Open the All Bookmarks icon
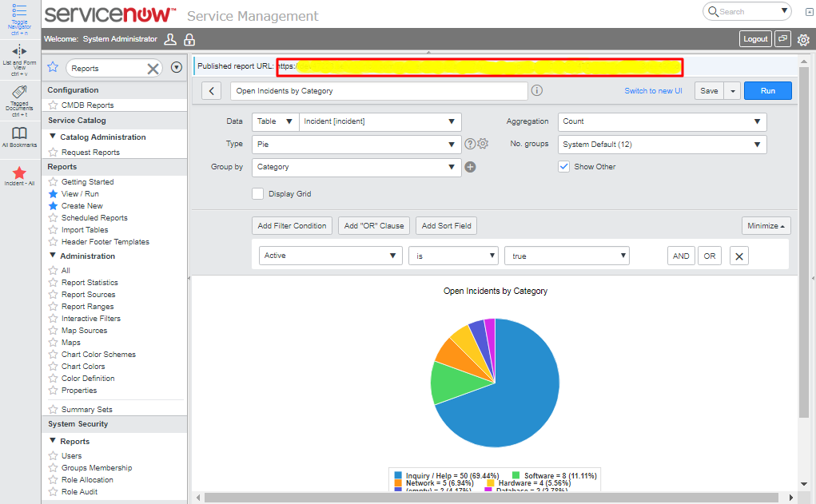Image resolution: width=816 pixels, height=504 pixels. tap(20, 133)
